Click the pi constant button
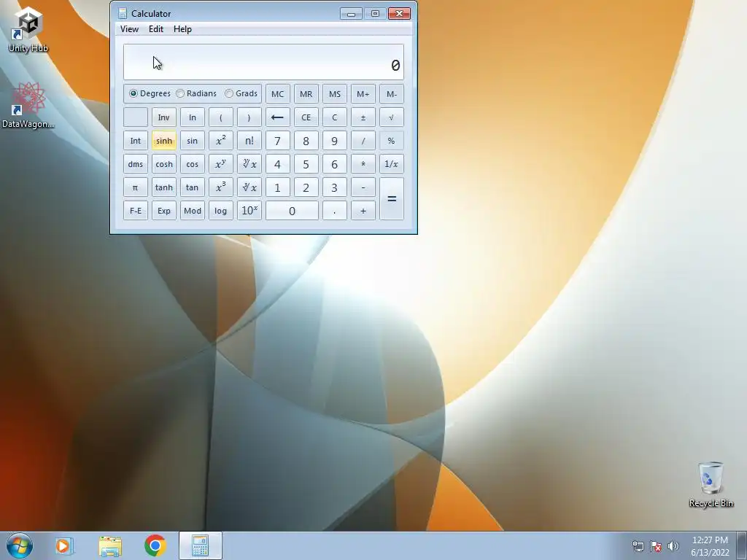747x560 pixels. click(135, 187)
